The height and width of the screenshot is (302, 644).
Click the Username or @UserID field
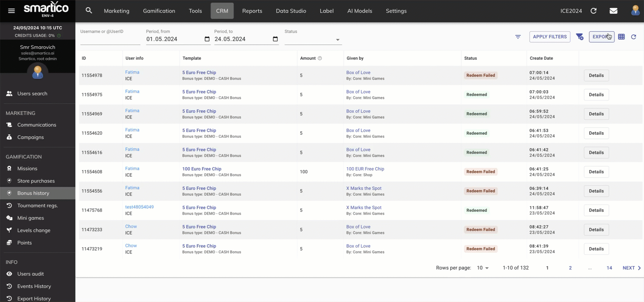(110, 39)
